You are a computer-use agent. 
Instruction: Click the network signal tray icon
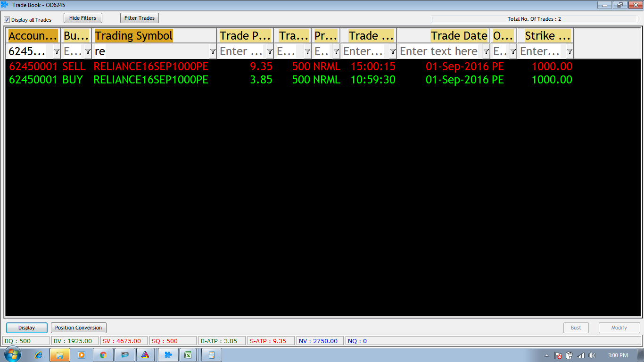click(x=581, y=355)
